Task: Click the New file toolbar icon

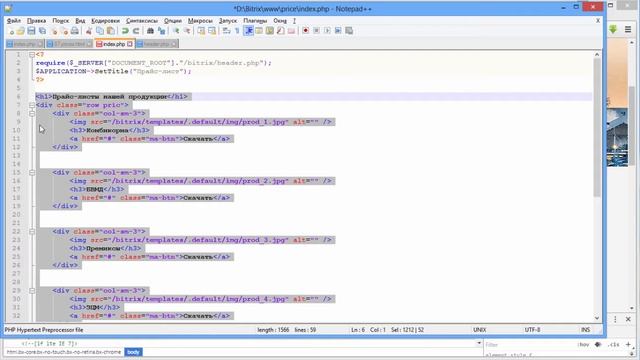Action: [11, 31]
